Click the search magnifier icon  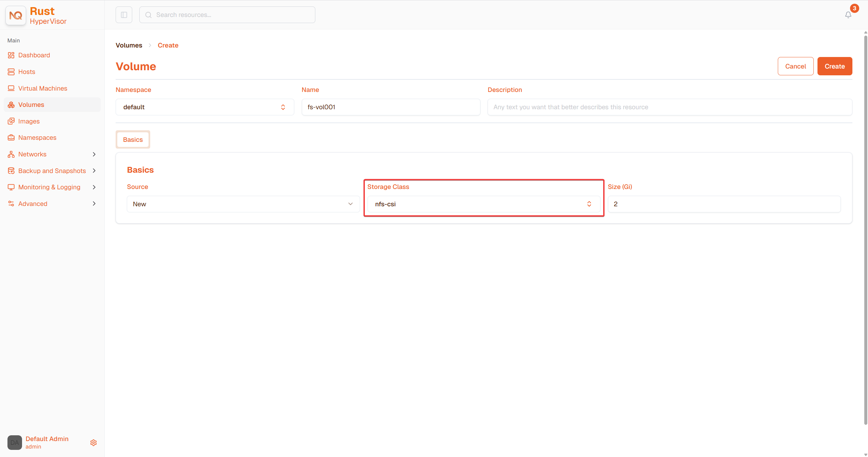149,15
